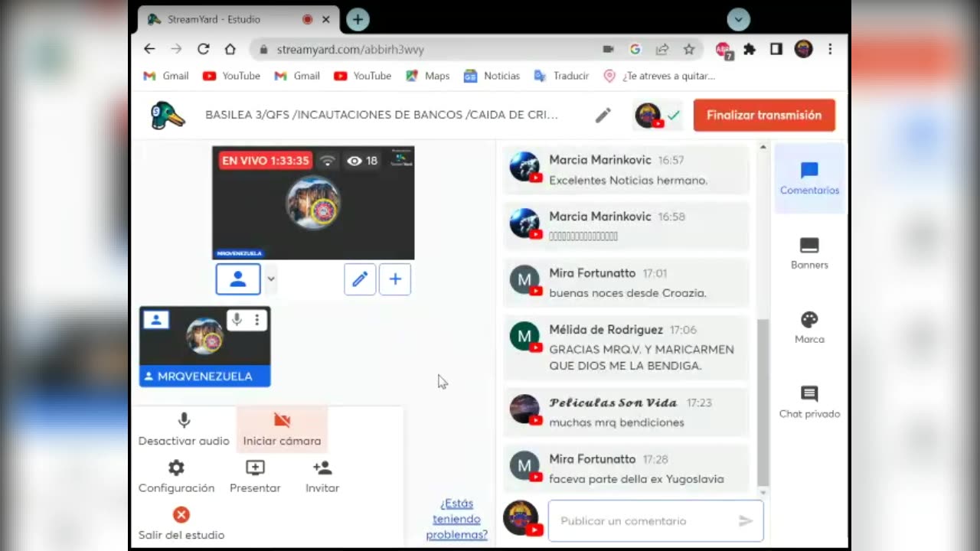Open Traducir bookmark

pos(561,76)
